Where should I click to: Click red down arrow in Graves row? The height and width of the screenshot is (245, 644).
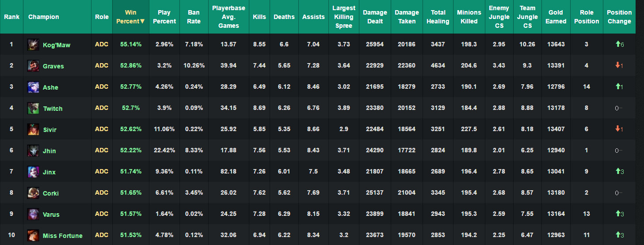[617, 65]
